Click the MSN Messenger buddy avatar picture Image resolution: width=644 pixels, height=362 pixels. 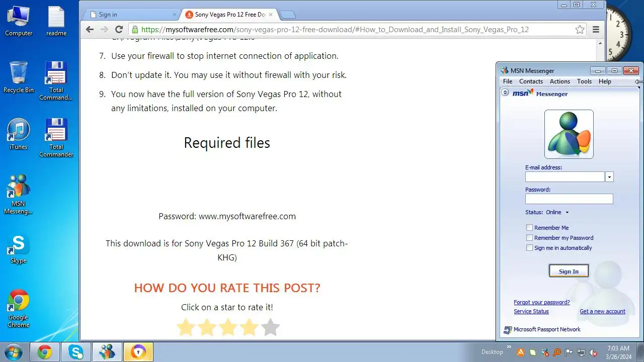[569, 134]
